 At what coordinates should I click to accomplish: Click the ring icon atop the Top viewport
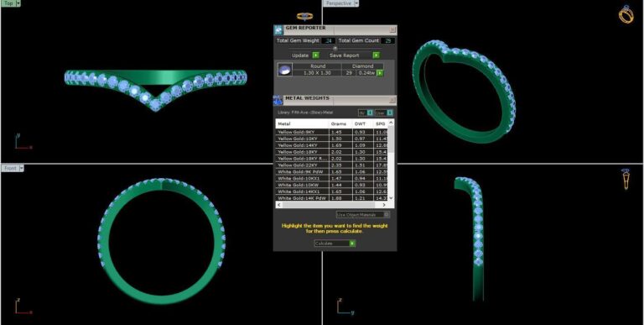pos(304,16)
